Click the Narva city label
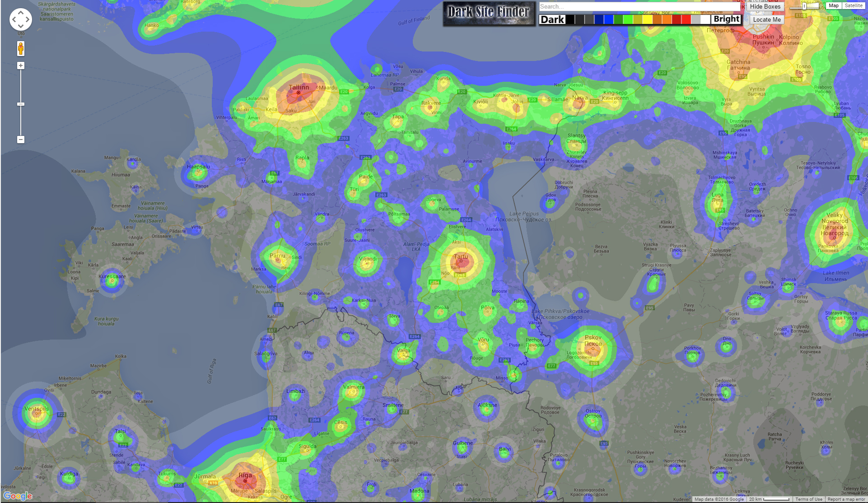The image size is (868, 503). tap(580, 98)
